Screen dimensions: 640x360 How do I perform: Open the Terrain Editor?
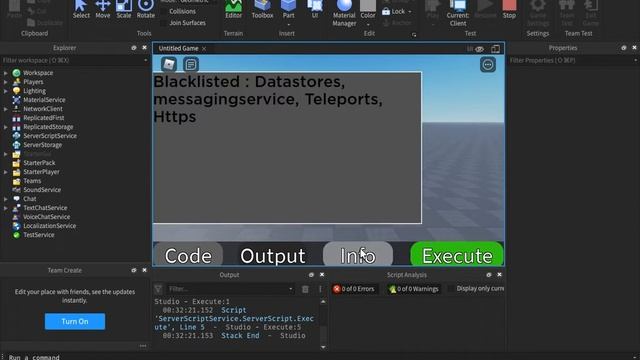(233, 9)
